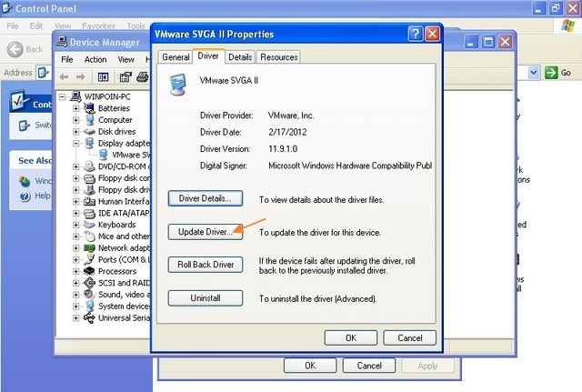Click Roll Back Driver button
Screen dimensions: 582x392
[206, 265]
